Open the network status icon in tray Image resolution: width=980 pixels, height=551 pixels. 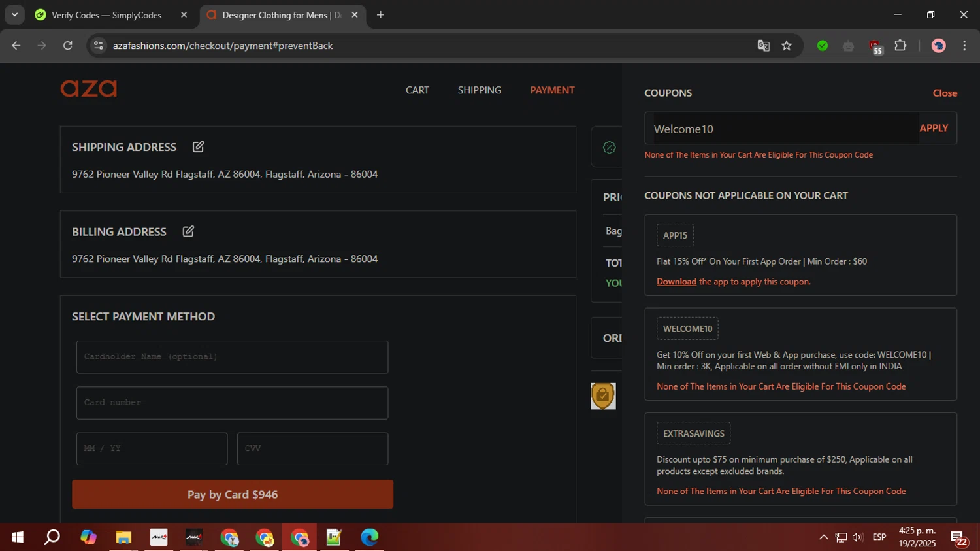841,537
